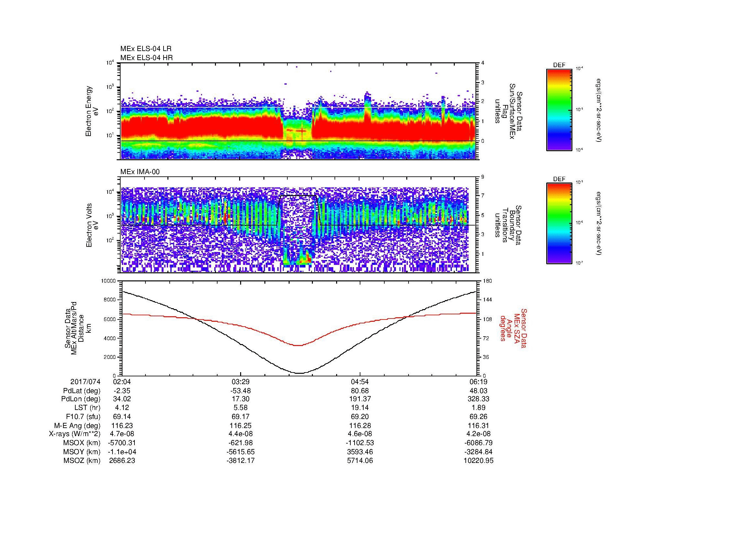The height and width of the screenshot is (534, 756).
Task: Click the M-E Ang (deg) row label
Action: coord(77,425)
